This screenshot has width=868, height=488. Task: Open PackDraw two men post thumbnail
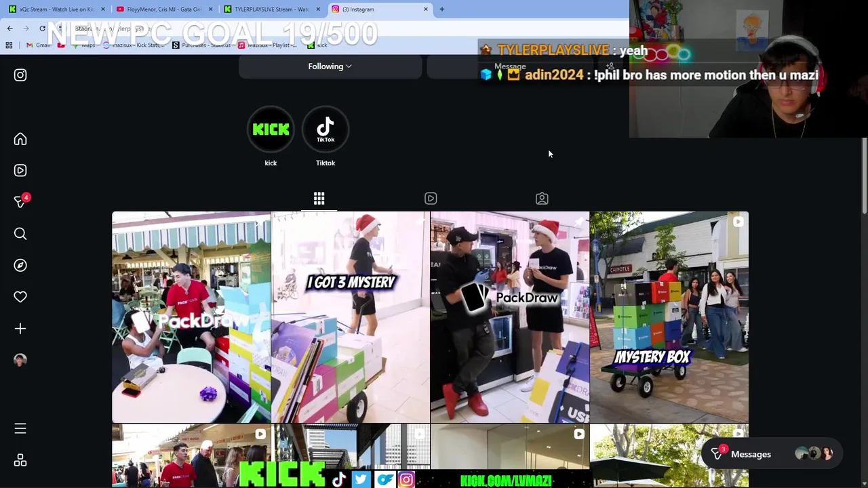(x=510, y=317)
